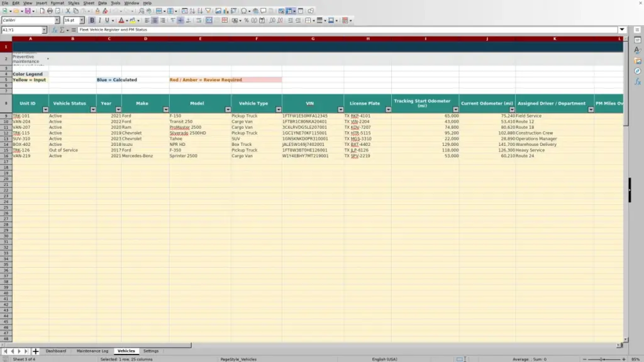
Task: Open the Format menu
Action: (x=57, y=3)
